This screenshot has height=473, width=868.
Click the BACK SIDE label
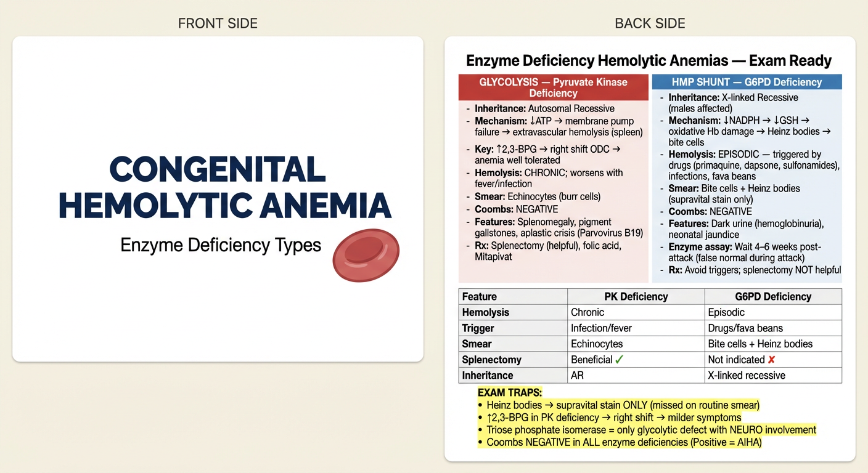click(650, 23)
